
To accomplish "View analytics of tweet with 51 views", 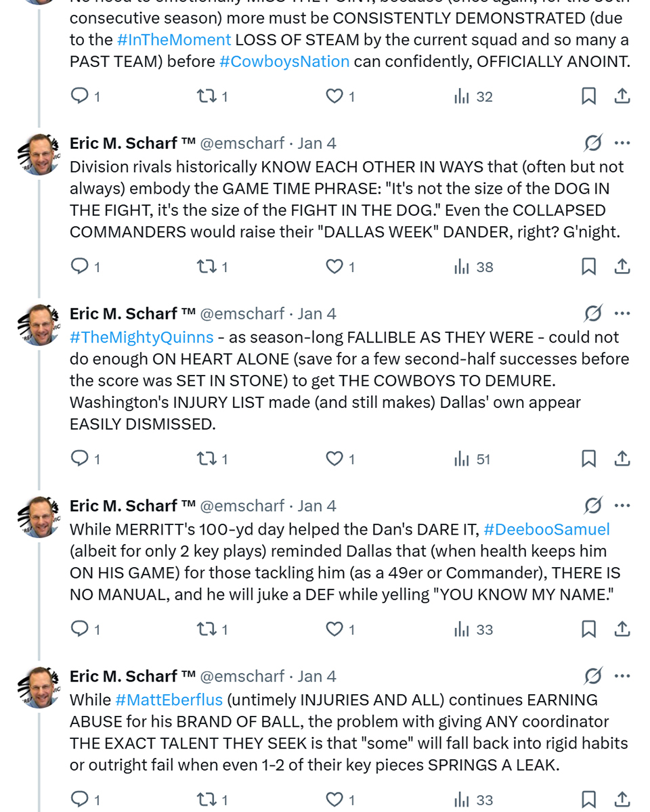I will [473, 459].
